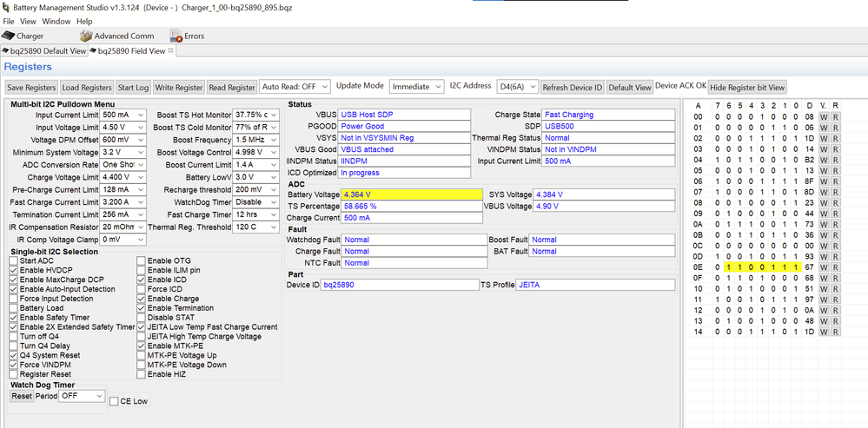The height and width of the screenshot is (428, 868).
Task: Open Thermal Reg. Threshold dropdown
Action: [x=255, y=227]
